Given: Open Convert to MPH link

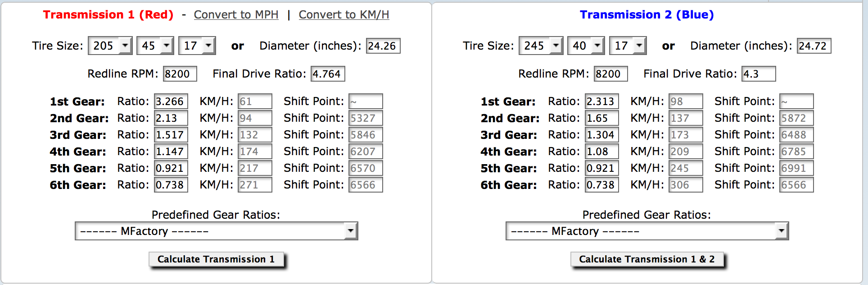Looking at the screenshot, I should [236, 15].
